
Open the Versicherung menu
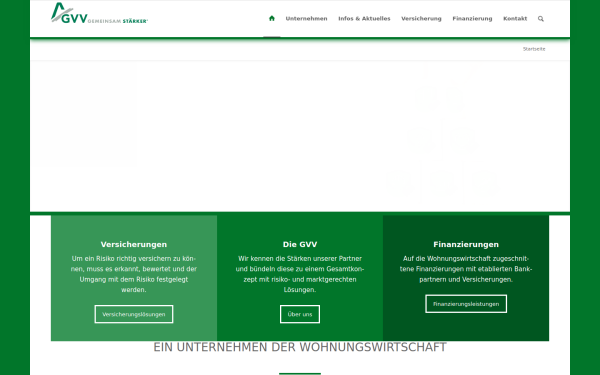(x=421, y=18)
